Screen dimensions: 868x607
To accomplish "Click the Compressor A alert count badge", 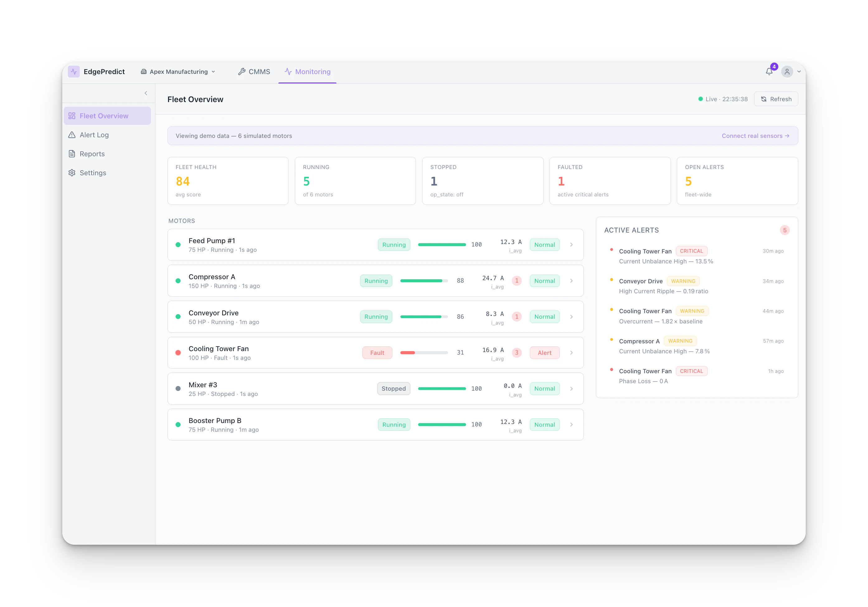I will coord(517,281).
